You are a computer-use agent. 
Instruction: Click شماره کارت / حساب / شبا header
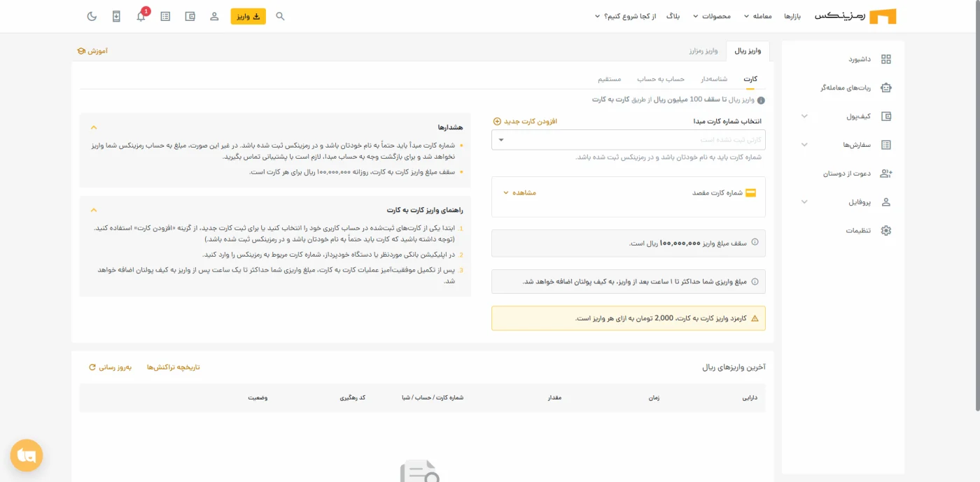coord(432,397)
